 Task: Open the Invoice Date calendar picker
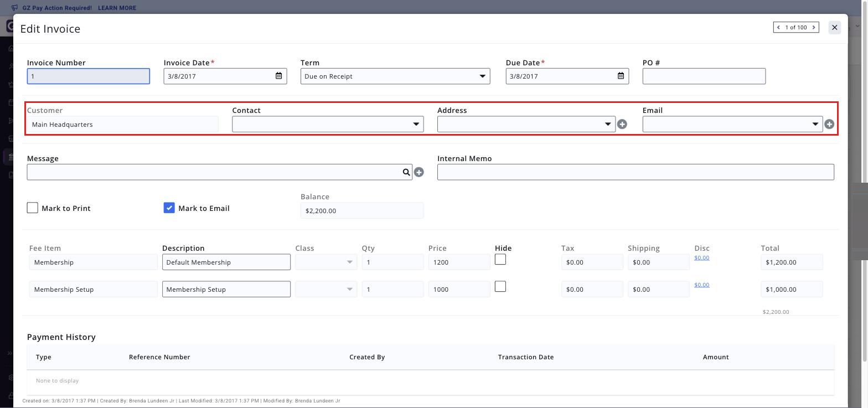pyautogui.click(x=279, y=76)
